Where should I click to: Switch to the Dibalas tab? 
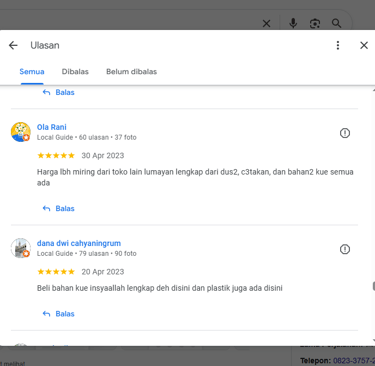[75, 72]
